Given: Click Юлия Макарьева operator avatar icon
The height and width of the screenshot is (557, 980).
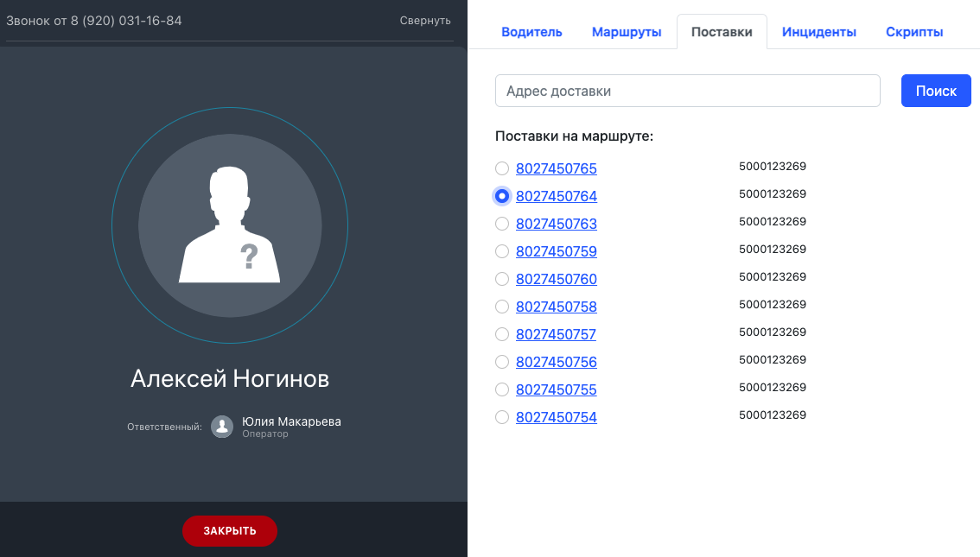Looking at the screenshot, I should click(222, 427).
